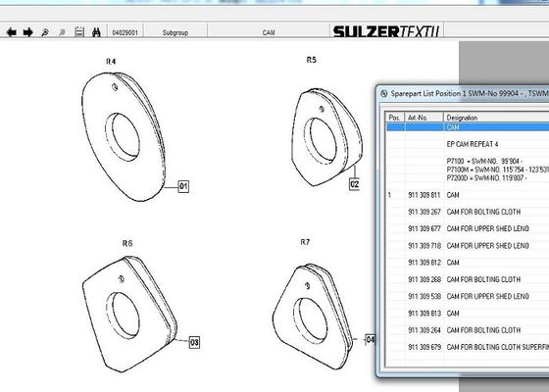Select article number 911 309 812
The image size is (549, 392).
tap(424, 263)
